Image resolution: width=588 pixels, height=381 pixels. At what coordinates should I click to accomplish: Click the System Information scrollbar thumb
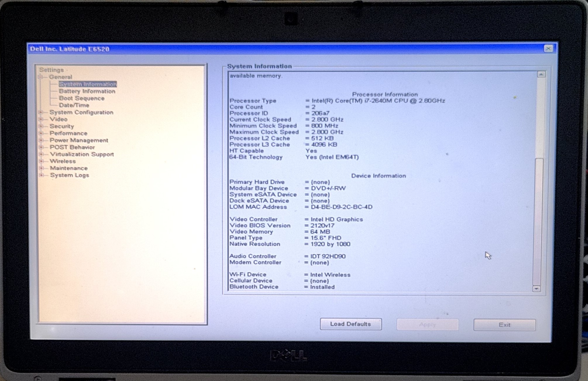coord(538,221)
